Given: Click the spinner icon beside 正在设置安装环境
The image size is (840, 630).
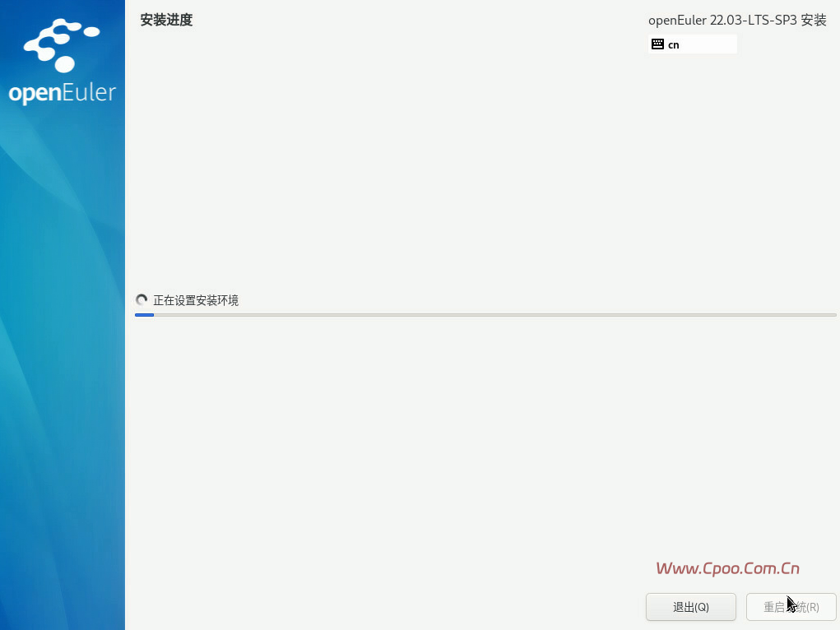Looking at the screenshot, I should [142, 300].
